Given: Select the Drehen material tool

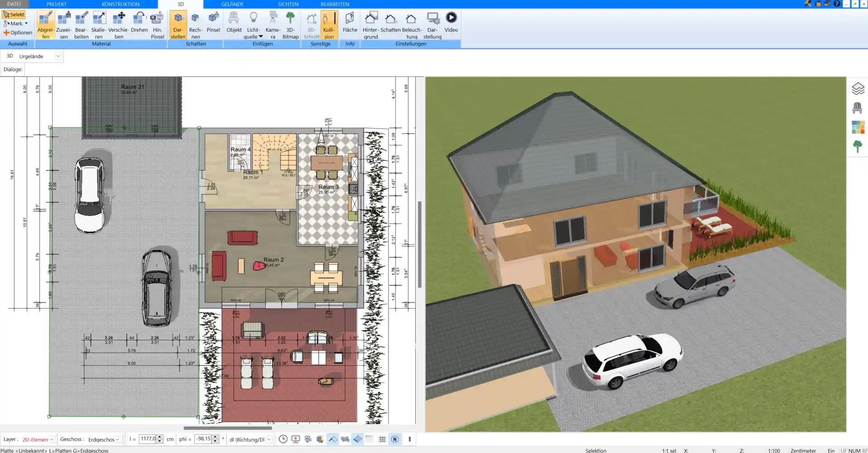Looking at the screenshot, I should point(139,22).
